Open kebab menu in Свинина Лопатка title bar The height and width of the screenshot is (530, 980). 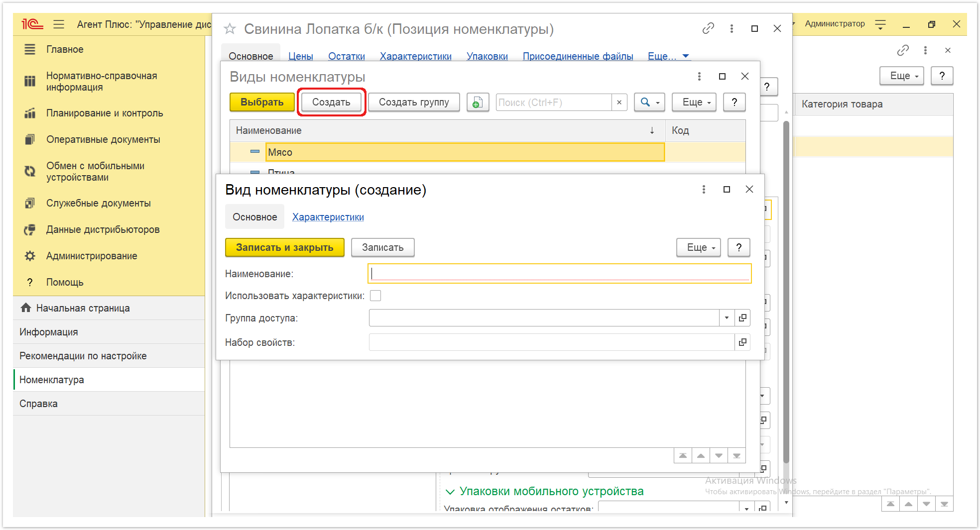tap(732, 28)
